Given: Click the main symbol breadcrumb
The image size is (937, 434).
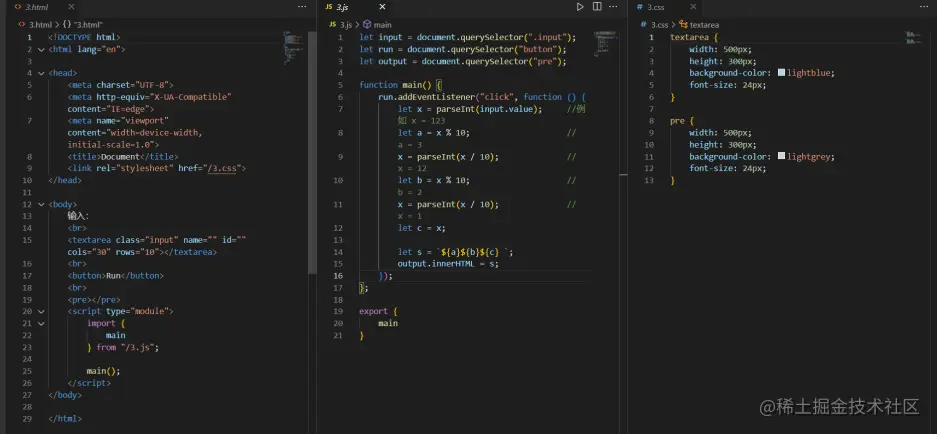Looking at the screenshot, I should point(378,25).
